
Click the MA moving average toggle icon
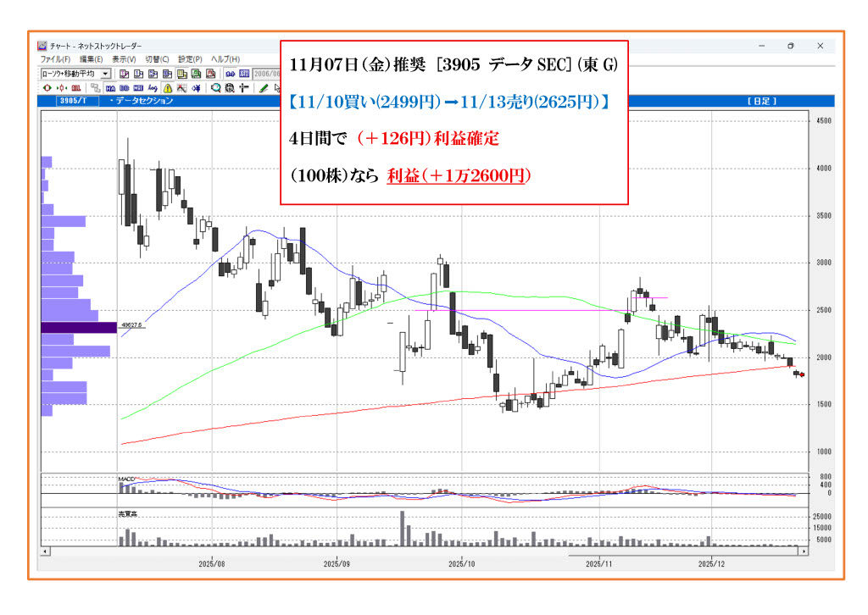pos(110,87)
